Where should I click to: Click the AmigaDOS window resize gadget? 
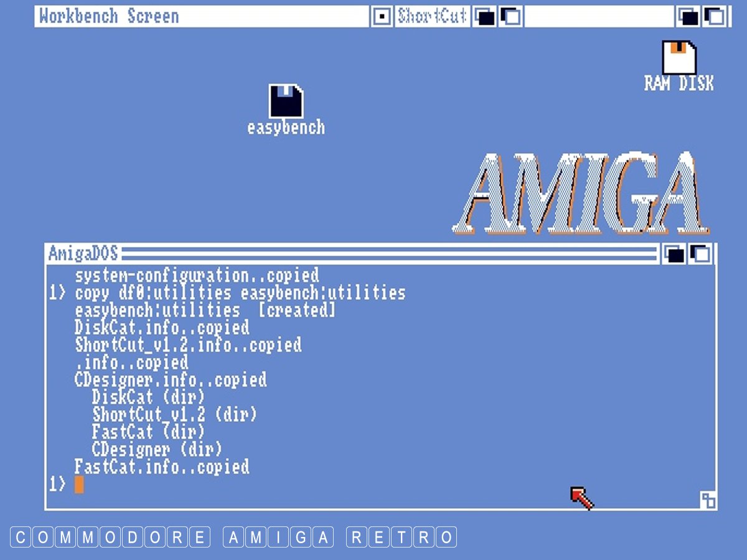coord(708,500)
